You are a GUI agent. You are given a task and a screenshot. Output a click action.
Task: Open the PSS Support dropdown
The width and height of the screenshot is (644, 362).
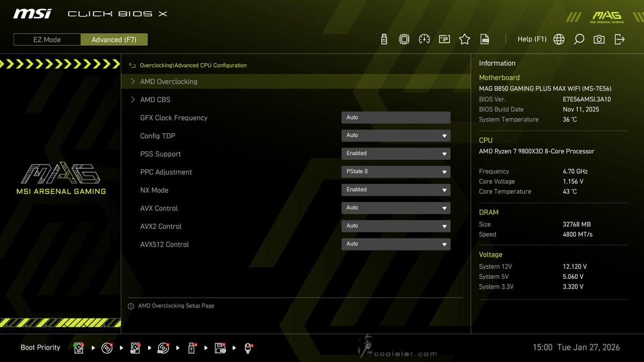[396, 153]
